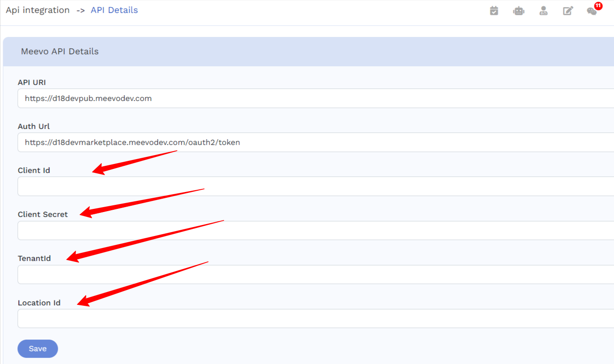Focus the Client Secret input field
This screenshot has width=614, height=364.
[x=316, y=230]
